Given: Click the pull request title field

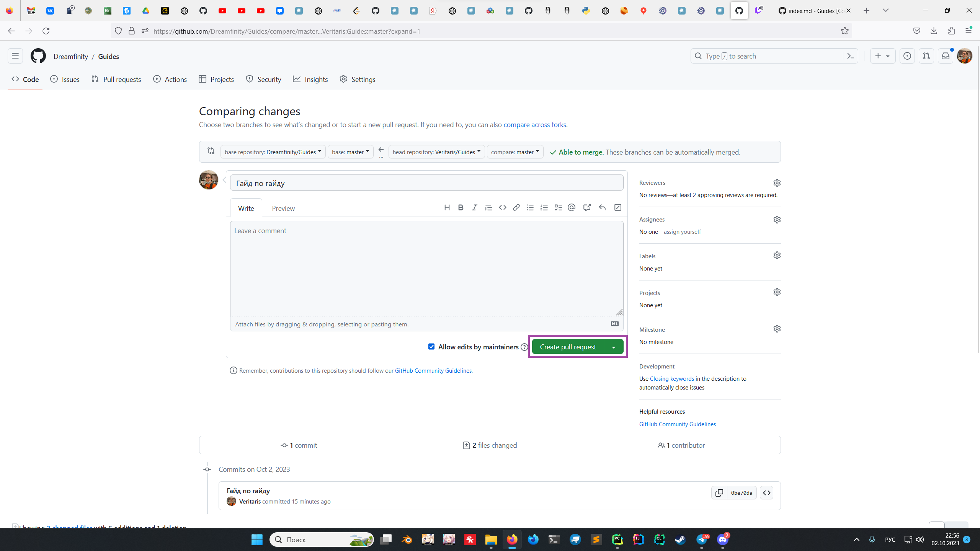Looking at the screenshot, I should pos(426,183).
